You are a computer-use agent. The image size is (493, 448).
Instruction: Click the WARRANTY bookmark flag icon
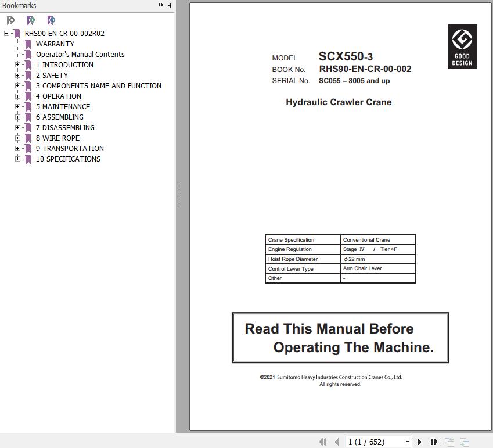(28, 44)
